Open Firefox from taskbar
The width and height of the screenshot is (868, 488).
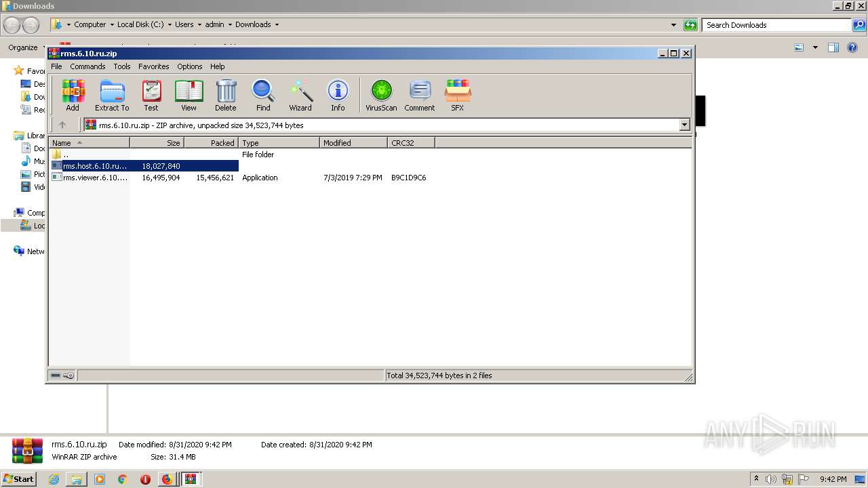pos(167,479)
